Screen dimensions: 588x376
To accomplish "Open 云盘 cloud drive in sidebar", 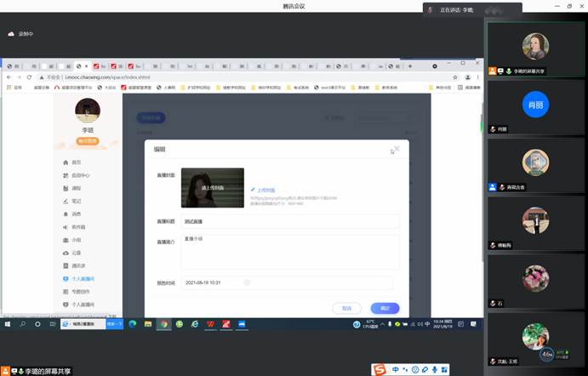I will point(77,253).
